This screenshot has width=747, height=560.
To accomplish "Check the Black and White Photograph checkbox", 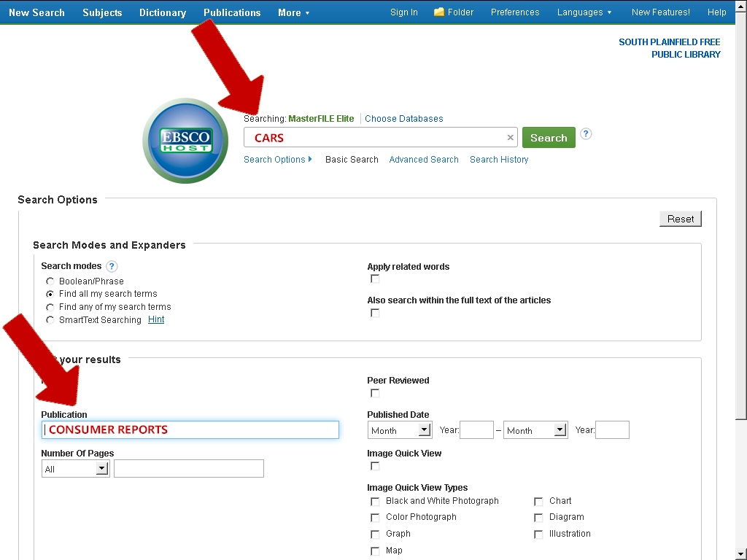I will point(375,502).
